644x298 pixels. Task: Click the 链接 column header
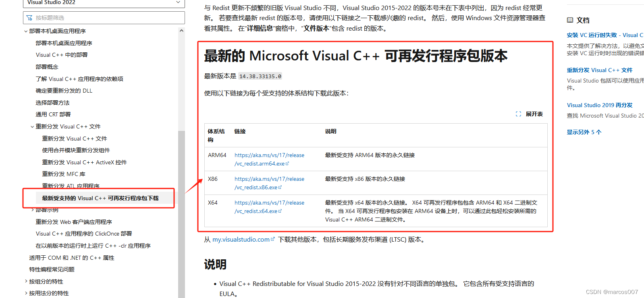pyautogui.click(x=240, y=131)
